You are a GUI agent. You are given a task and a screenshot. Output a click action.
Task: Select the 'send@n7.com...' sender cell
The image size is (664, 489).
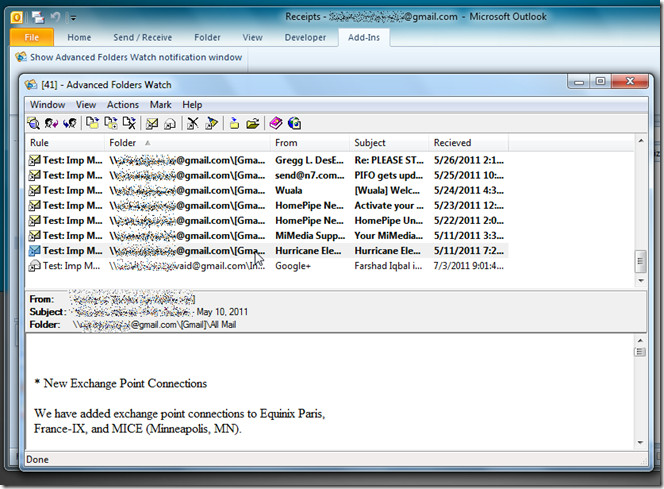tap(310, 175)
